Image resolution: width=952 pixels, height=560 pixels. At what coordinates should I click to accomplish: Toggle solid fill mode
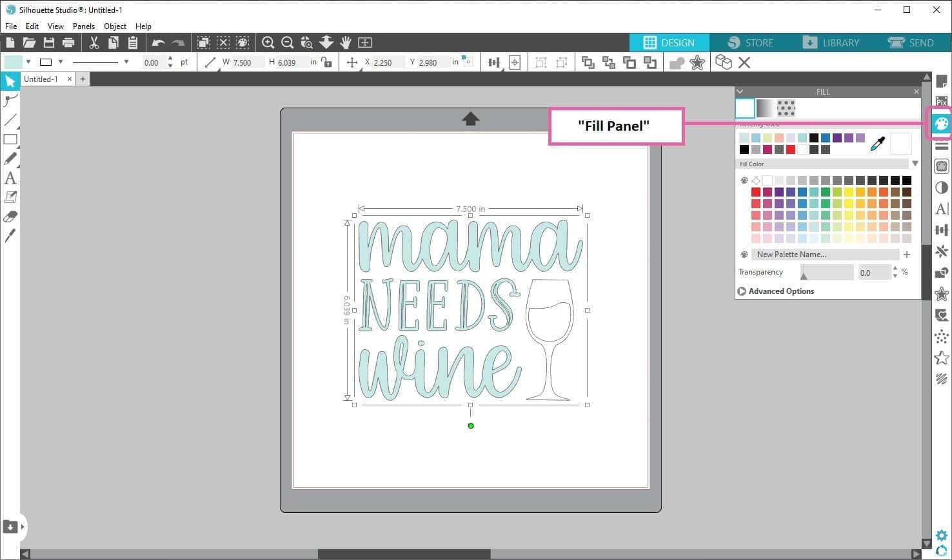click(744, 108)
